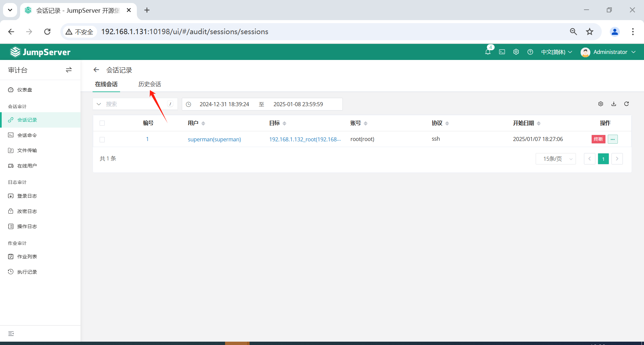Open Chrome three-dot menu
The height and width of the screenshot is (345, 644).
(633, 31)
